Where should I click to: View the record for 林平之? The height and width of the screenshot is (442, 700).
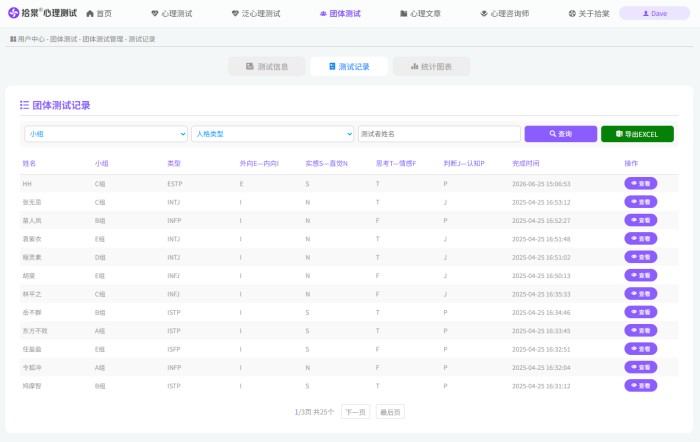(x=641, y=294)
